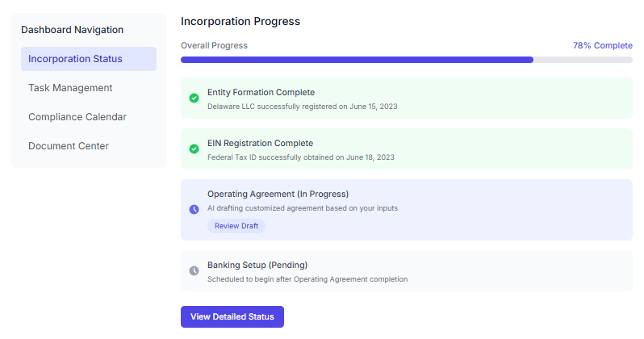The image size is (644, 339).
Task: Click the green checkmark beside EIN Registration Complete
Action: [x=194, y=149]
